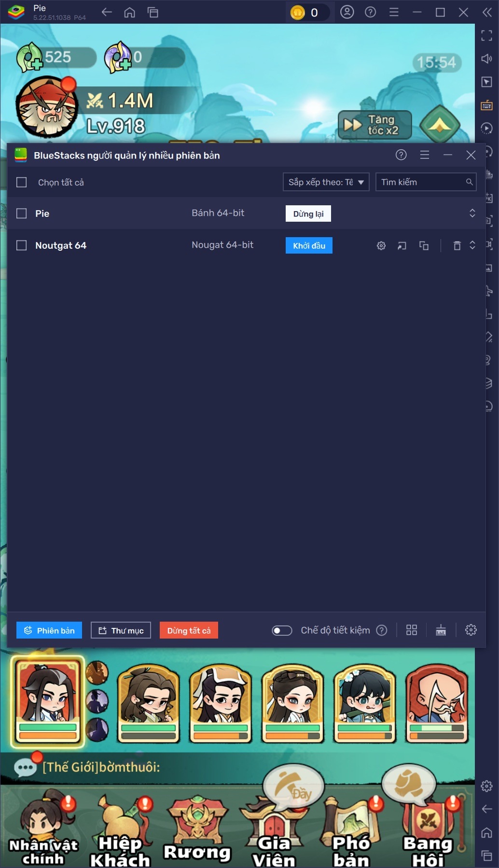
Task: Open multi-instance manager hamburger menu
Action: [x=425, y=155]
